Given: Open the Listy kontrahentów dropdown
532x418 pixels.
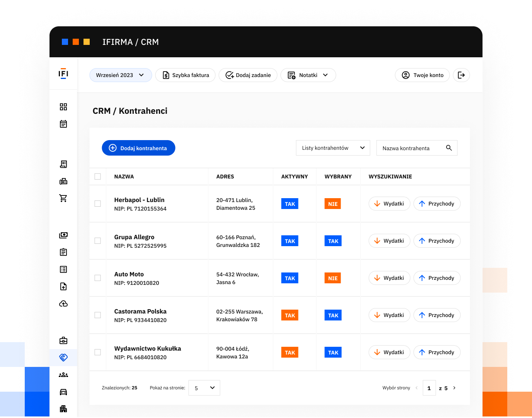Looking at the screenshot, I should point(333,148).
